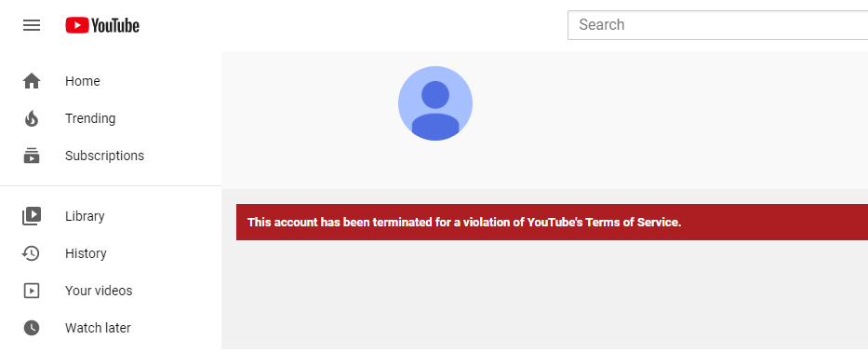
Task: Click the Home house icon
Action: pos(32,81)
